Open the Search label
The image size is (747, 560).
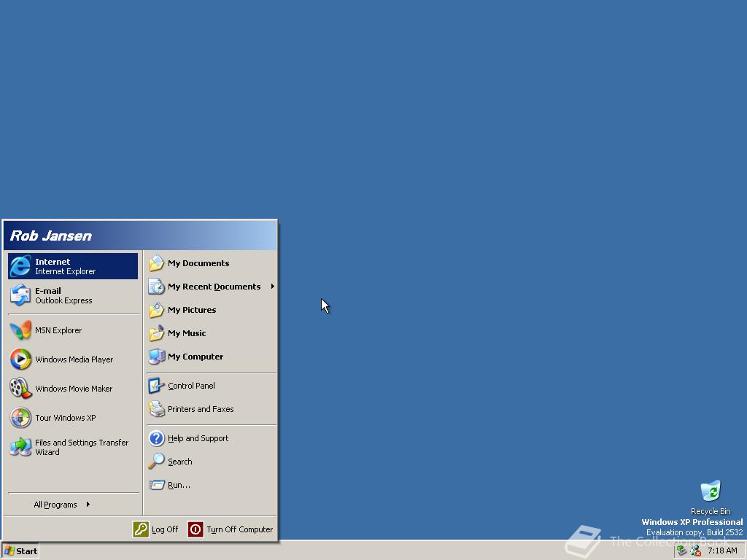point(179,462)
